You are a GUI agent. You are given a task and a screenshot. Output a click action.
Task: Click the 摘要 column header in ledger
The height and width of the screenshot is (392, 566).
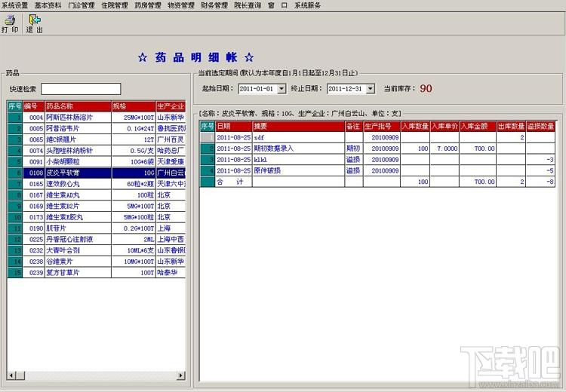(x=298, y=126)
